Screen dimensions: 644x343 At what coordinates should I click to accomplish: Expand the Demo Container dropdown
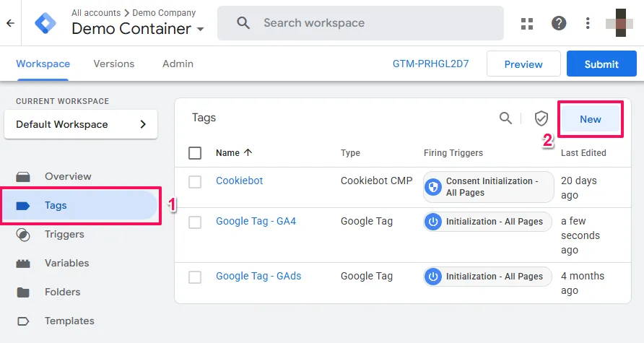[200, 30]
